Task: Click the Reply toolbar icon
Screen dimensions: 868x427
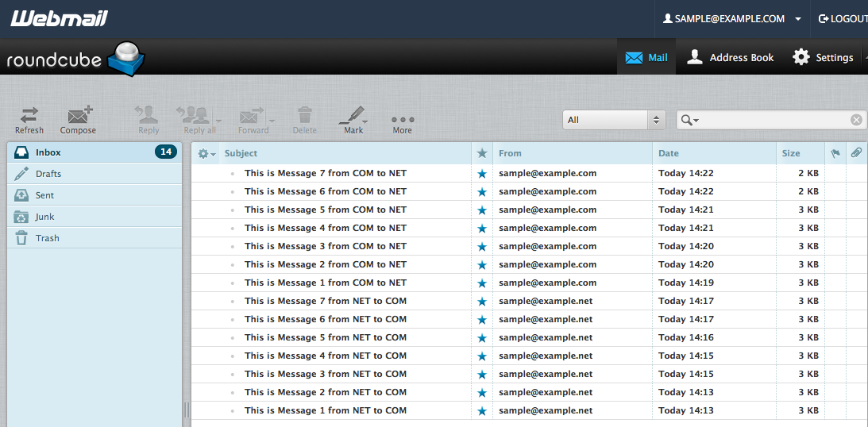Action: [x=149, y=121]
